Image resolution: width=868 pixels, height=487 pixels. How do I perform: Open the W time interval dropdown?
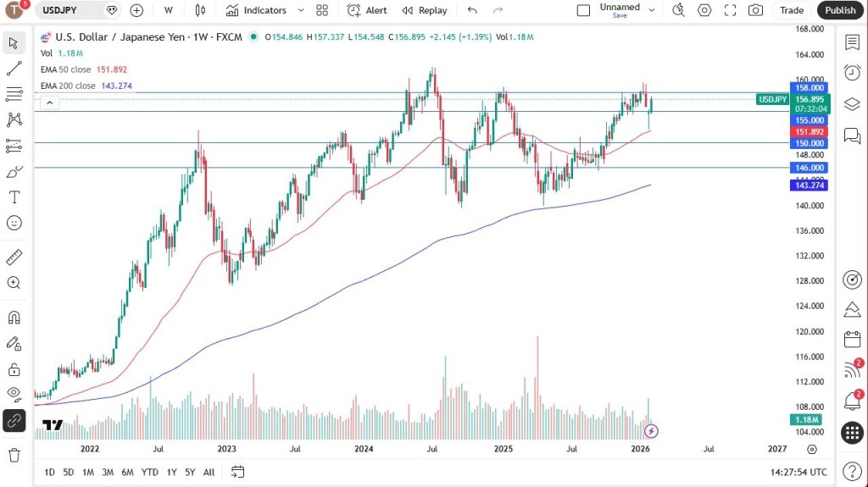tap(169, 10)
